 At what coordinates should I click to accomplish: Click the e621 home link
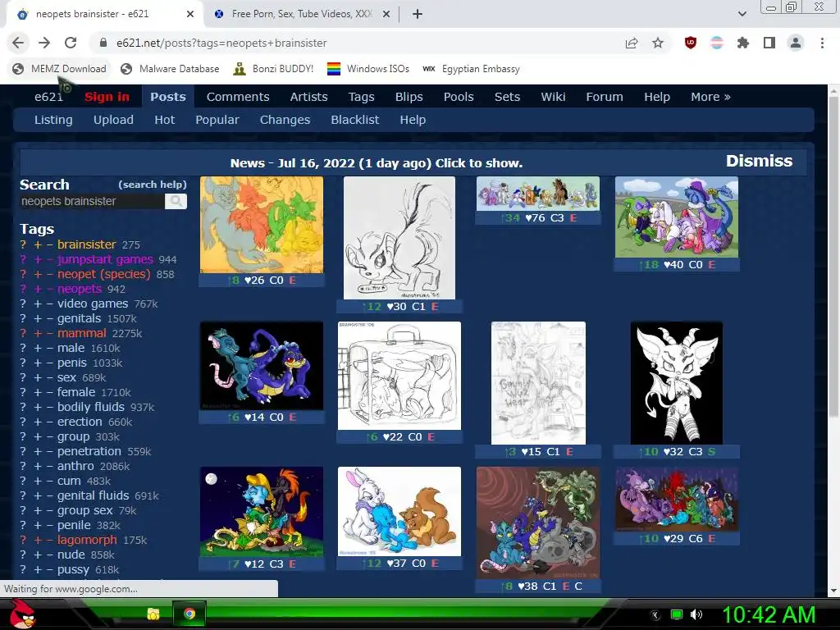[48, 97]
